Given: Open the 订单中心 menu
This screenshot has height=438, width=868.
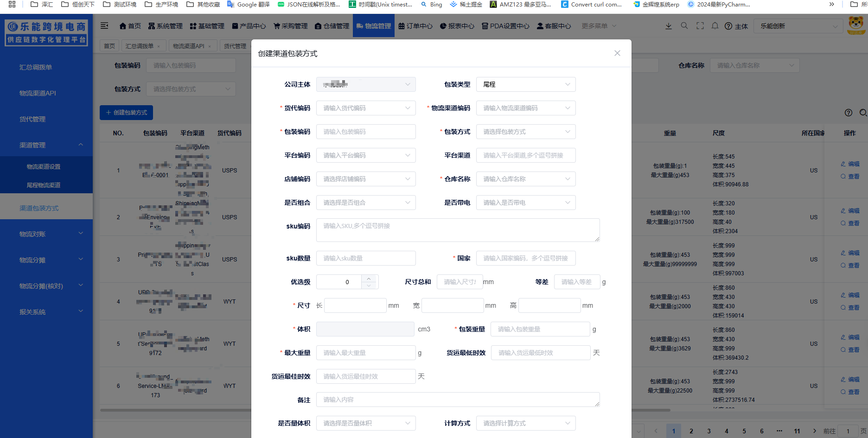Looking at the screenshot, I should click(x=415, y=26).
